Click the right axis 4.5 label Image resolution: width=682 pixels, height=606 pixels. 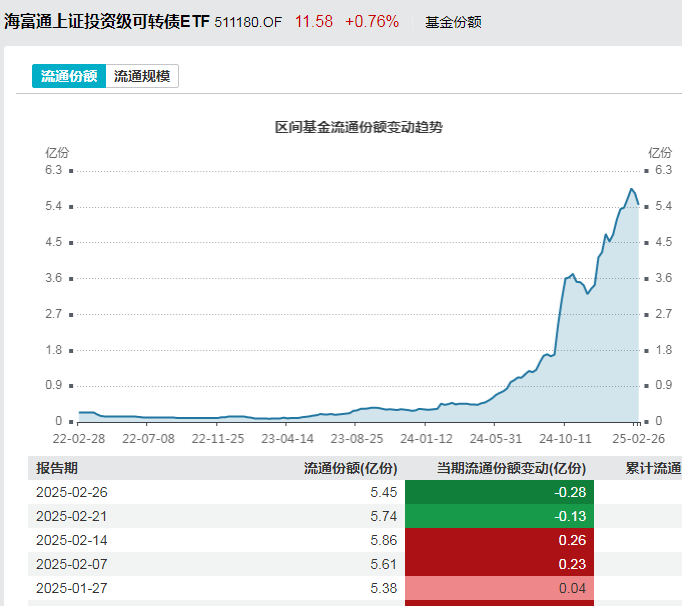tap(664, 242)
